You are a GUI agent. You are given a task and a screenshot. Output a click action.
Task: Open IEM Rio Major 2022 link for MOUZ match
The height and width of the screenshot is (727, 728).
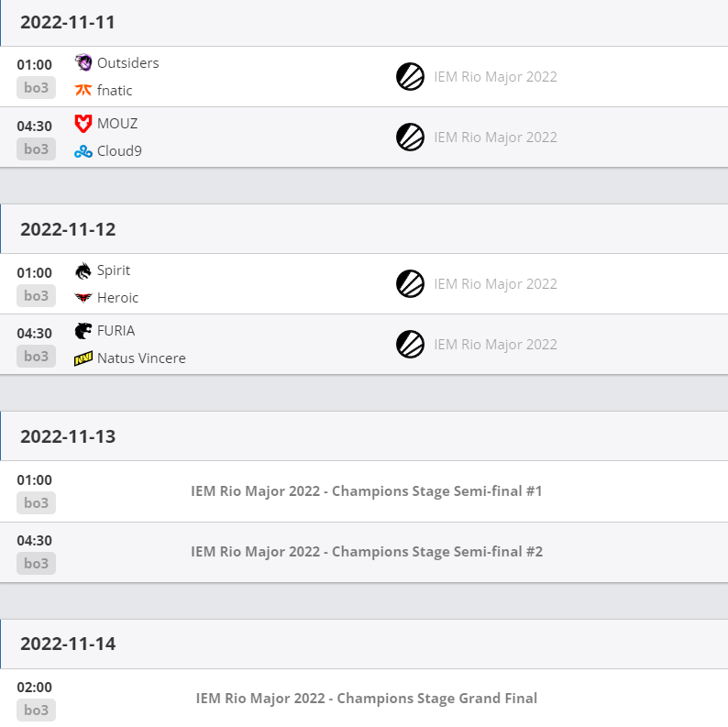click(x=495, y=138)
